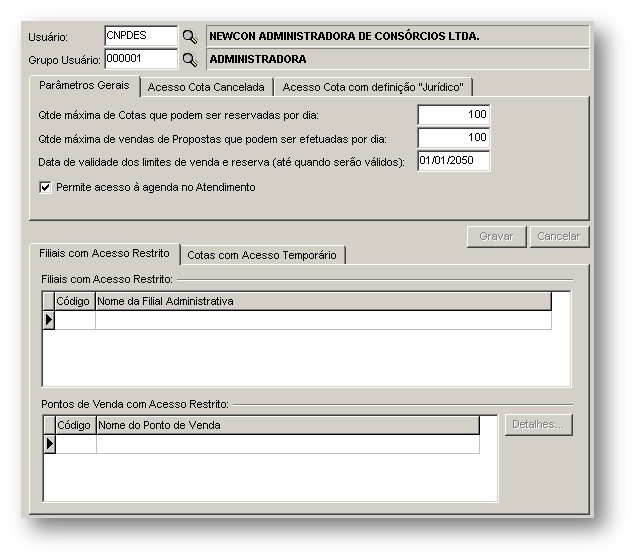636x560 pixels.
Task: Edit max vendas de Propostas por dia value
Action: tap(453, 138)
